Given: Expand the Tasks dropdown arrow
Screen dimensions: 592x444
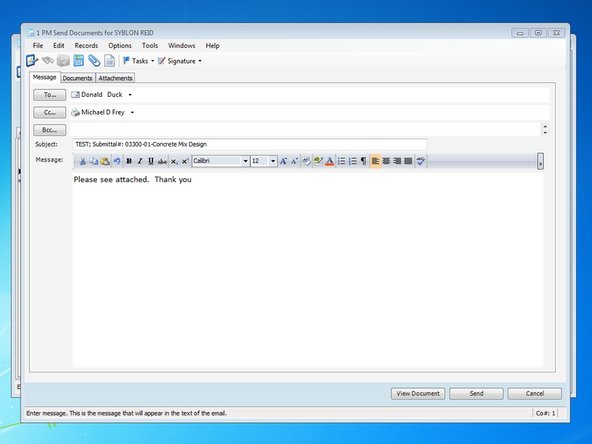Looking at the screenshot, I should pyautogui.click(x=153, y=61).
